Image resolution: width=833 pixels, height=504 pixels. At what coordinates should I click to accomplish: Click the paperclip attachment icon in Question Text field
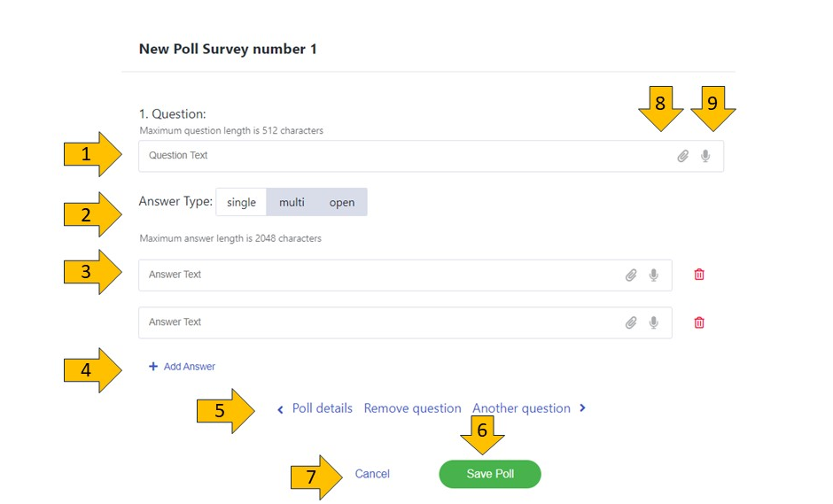pyautogui.click(x=682, y=156)
